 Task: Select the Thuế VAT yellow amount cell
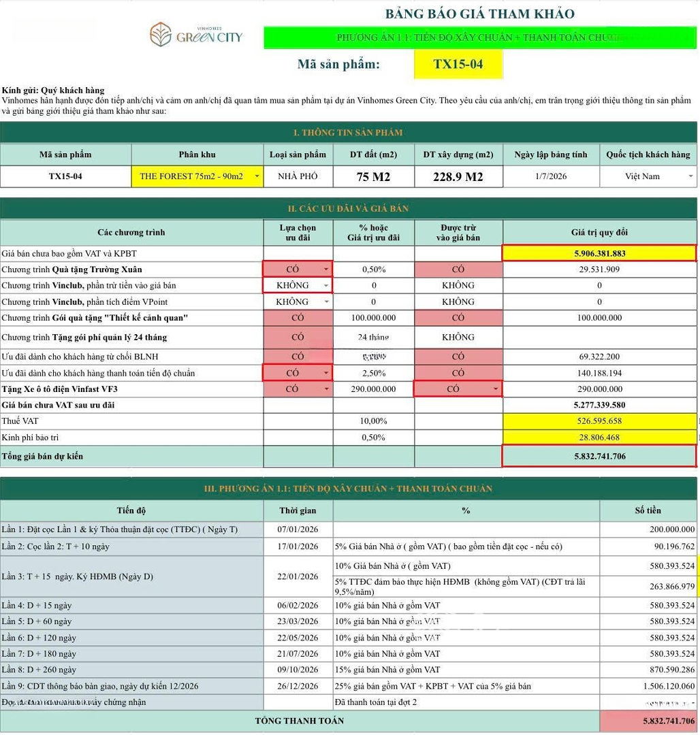tap(599, 421)
